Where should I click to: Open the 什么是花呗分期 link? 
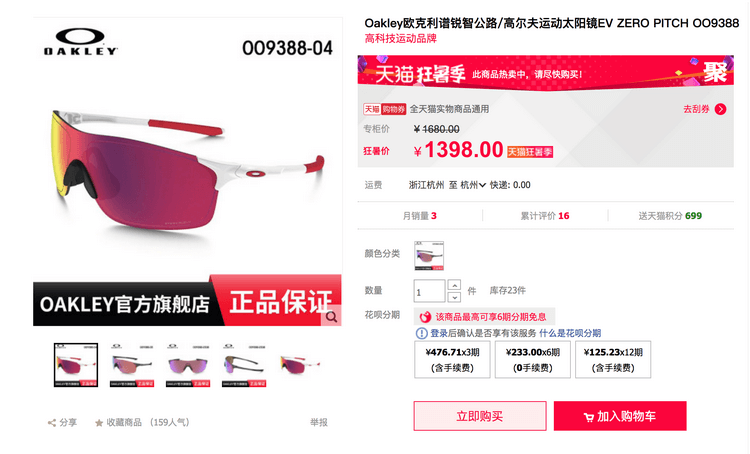point(570,333)
